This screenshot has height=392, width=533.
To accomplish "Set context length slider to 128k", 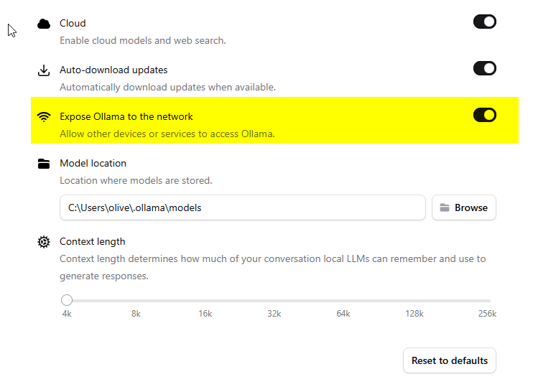I will point(415,300).
